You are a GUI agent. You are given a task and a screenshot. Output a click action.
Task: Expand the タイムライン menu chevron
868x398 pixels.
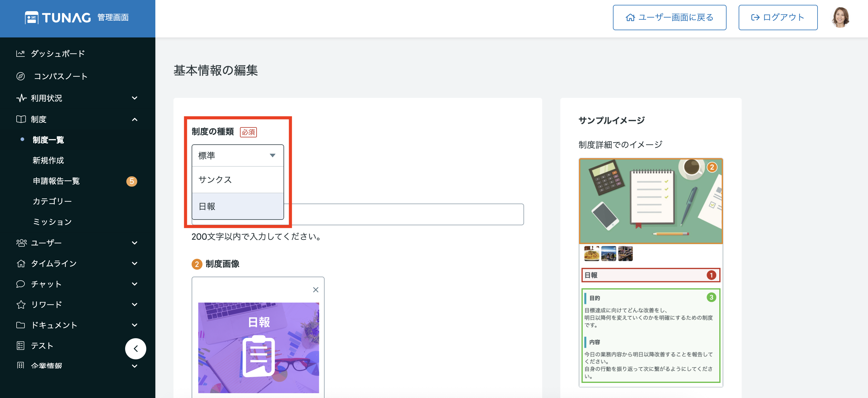134,264
